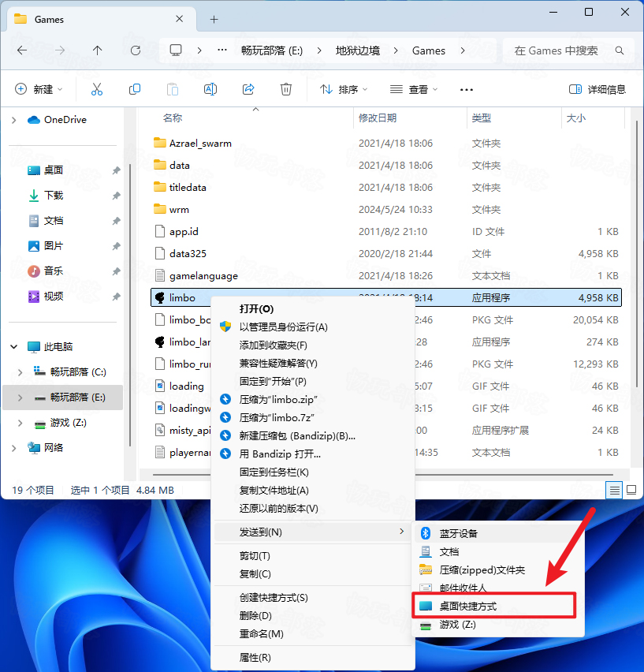Click the Delete trash icon in toolbar
The width and height of the screenshot is (644, 672).
[286, 89]
